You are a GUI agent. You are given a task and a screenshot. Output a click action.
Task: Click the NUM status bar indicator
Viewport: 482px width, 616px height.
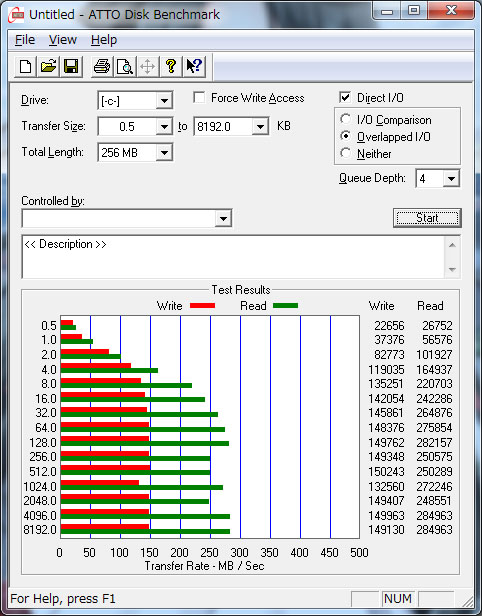pos(398,598)
